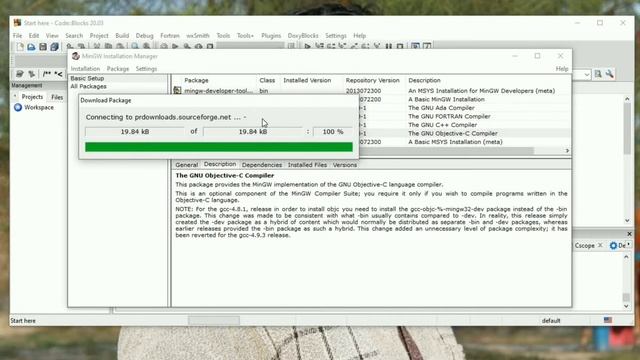Click left arrow beside the Projects tab

tap(15, 96)
